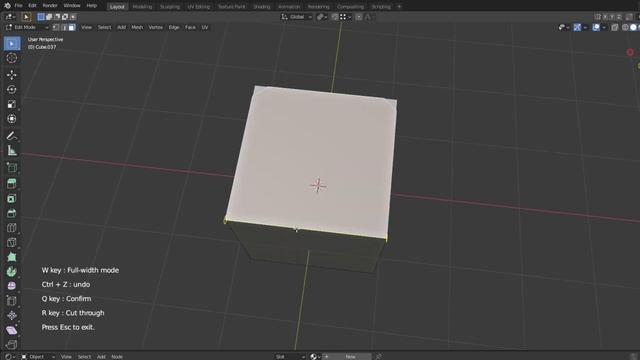Screen dimensions: 640x360
Task: Activate the Cursor tool
Action: coord(12,58)
